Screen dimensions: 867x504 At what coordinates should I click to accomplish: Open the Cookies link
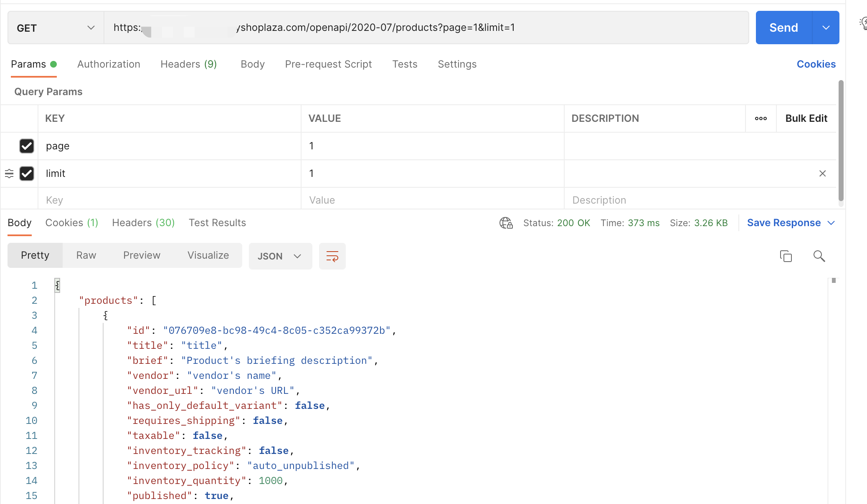tap(816, 64)
